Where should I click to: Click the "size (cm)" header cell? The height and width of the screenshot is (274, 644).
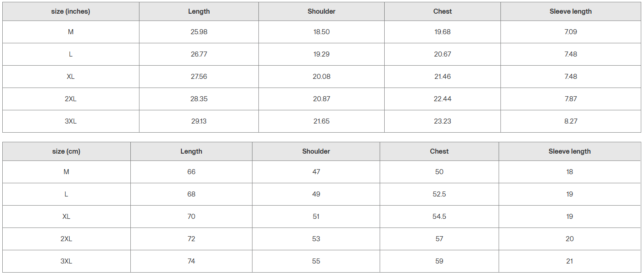66,151
